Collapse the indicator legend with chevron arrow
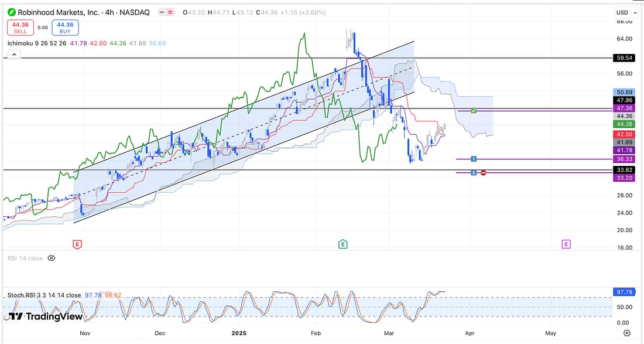The height and width of the screenshot is (344, 644). point(14,54)
